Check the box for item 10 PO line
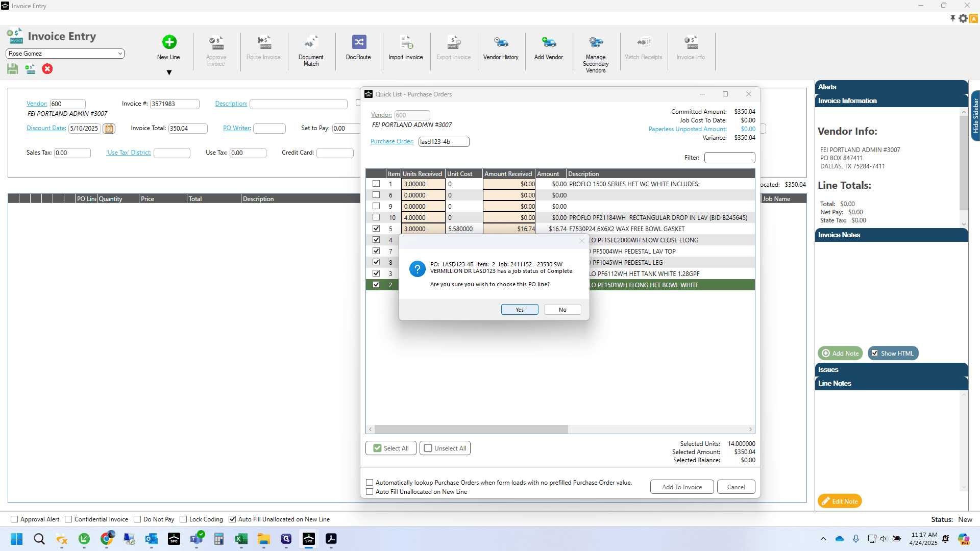 pos(376,217)
